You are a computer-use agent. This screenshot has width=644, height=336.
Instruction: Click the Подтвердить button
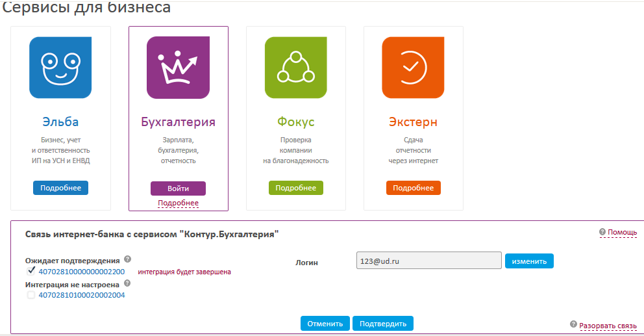tap(383, 324)
